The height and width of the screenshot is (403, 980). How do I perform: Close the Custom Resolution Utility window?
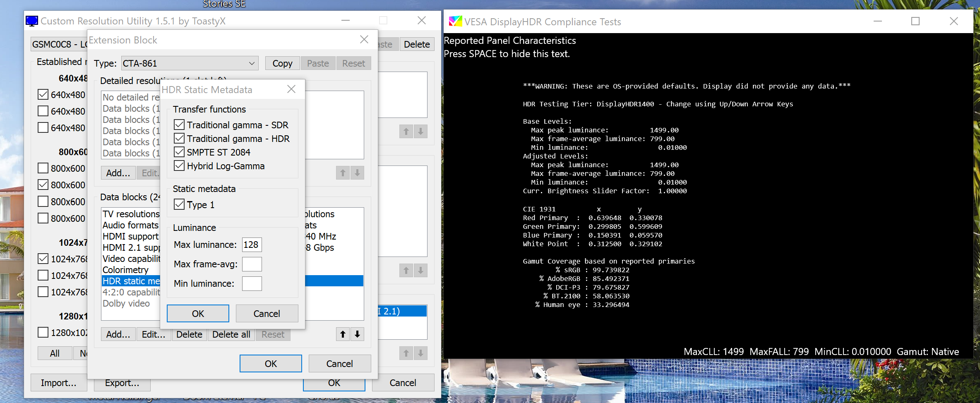pos(422,20)
